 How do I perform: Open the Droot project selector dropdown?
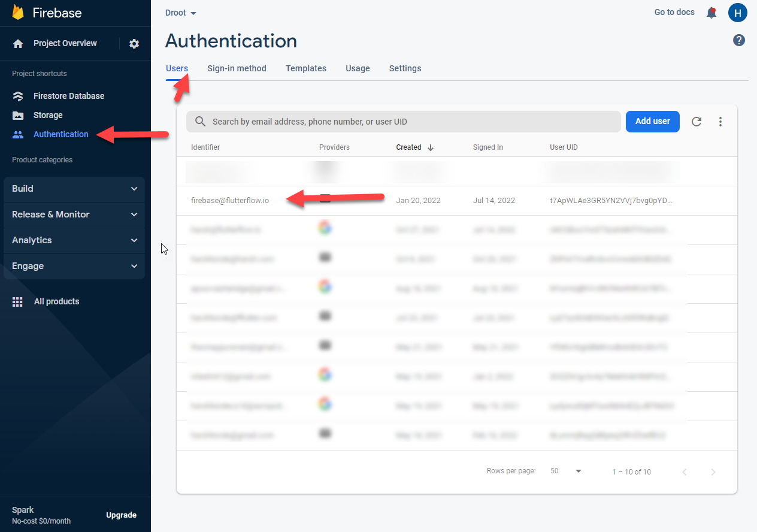pos(181,13)
